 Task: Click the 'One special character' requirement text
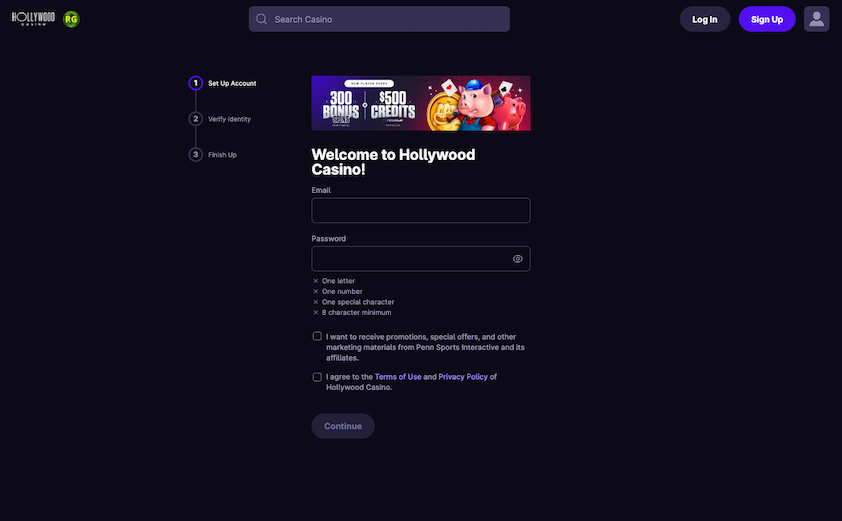click(358, 302)
